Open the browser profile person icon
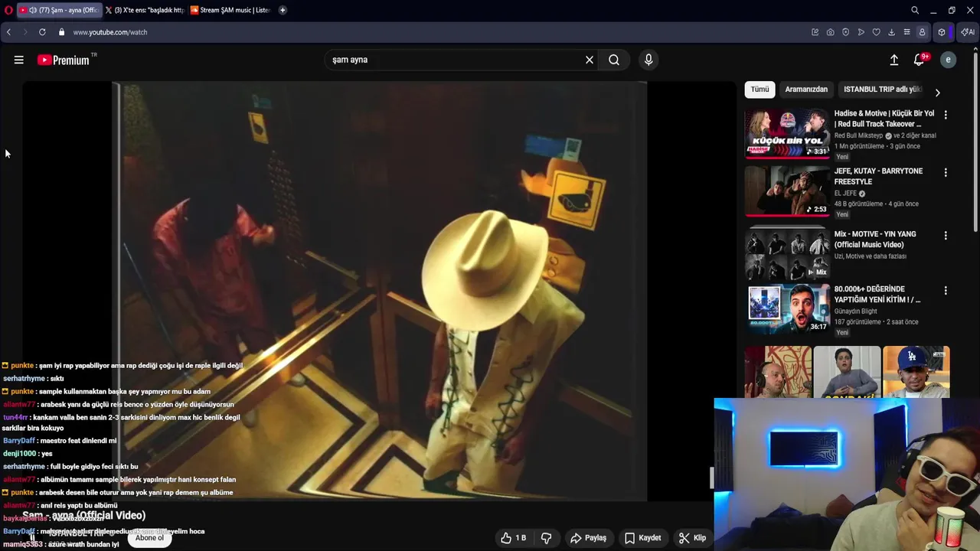The width and height of the screenshot is (980, 551). [923, 32]
